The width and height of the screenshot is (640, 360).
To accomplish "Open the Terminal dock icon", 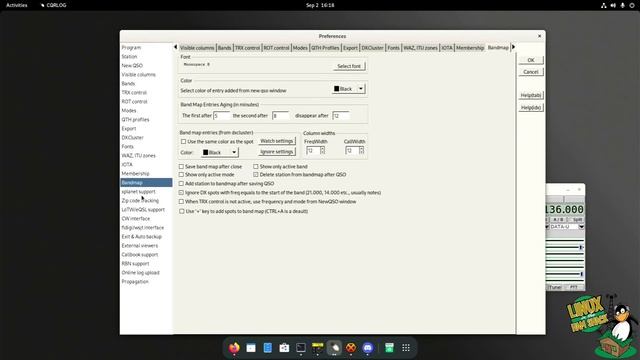I will [301, 348].
